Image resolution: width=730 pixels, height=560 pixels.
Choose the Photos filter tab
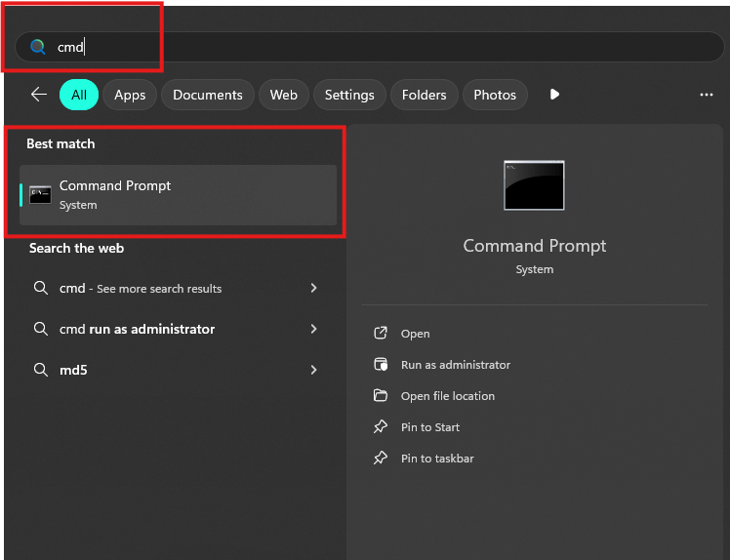(495, 95)
